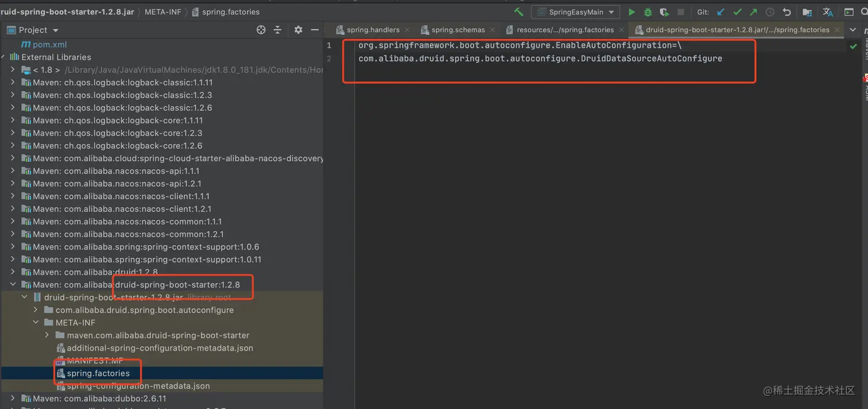Show hidden editor tabs chevron
This screenshot has width=868, height=409.
pos(852,30)
